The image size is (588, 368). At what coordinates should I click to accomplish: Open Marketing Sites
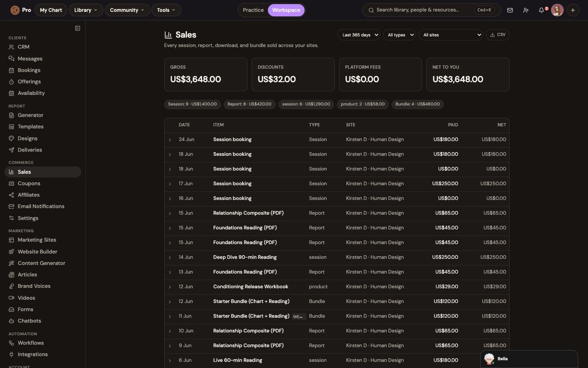tap(42, 240)
